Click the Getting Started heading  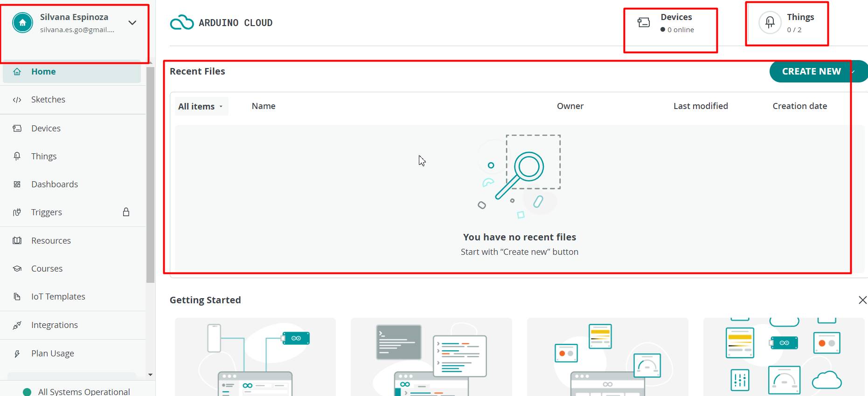click(205, 300)
